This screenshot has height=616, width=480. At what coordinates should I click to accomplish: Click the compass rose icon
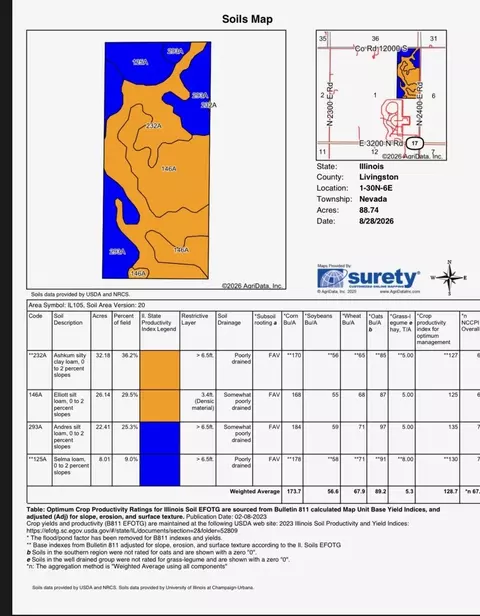(x=450, y=278)
